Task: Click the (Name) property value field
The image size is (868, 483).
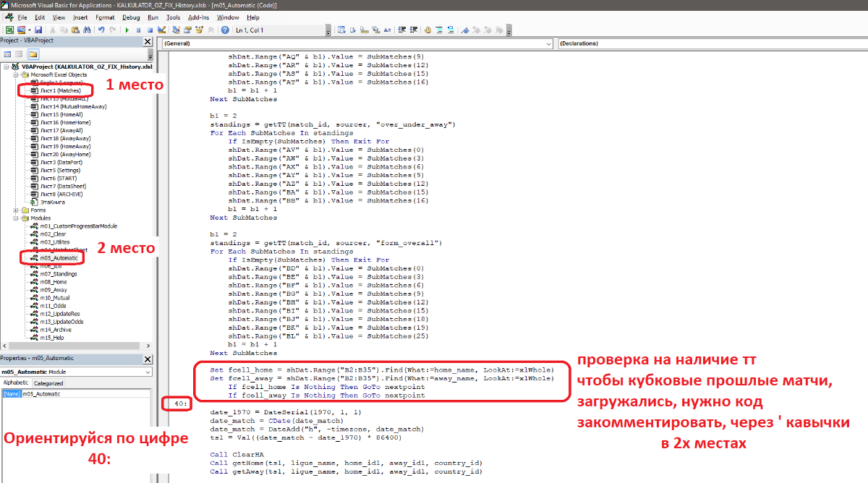Action: (80, 394)
